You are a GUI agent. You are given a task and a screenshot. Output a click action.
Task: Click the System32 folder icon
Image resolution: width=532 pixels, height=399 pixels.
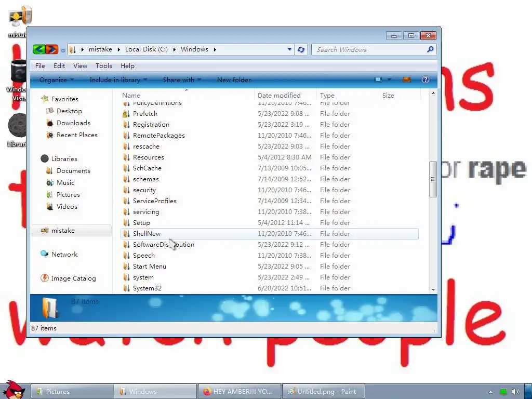tap(126, 288)
